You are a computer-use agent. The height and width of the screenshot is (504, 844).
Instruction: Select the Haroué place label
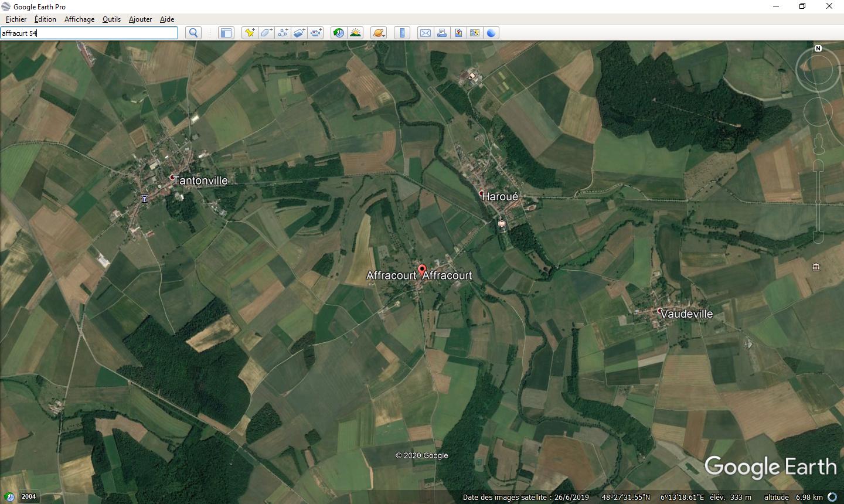pos(500,196)
